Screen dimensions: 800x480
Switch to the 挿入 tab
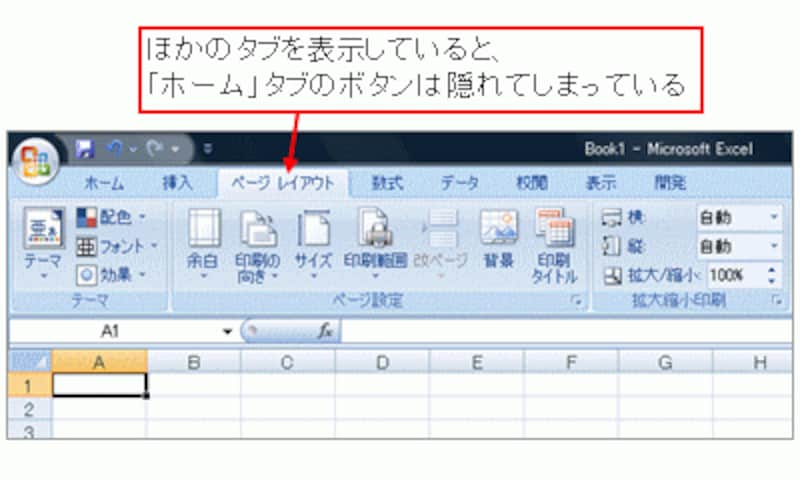[177, 183]
